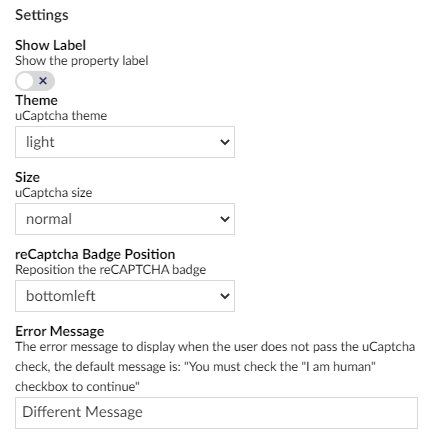Screen dimensions: 437x442
Task: Click the chevron arrow on the Theme select
Action: (x=225, y=142)
